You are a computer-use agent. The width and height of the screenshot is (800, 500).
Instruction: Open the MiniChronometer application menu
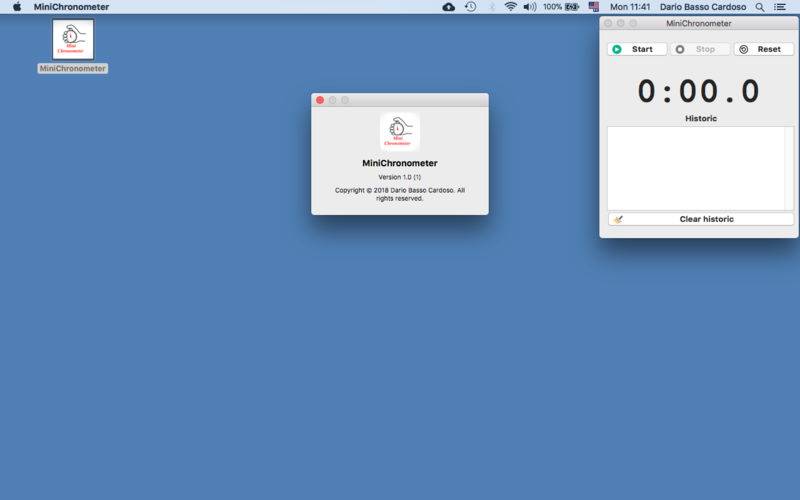71,7
